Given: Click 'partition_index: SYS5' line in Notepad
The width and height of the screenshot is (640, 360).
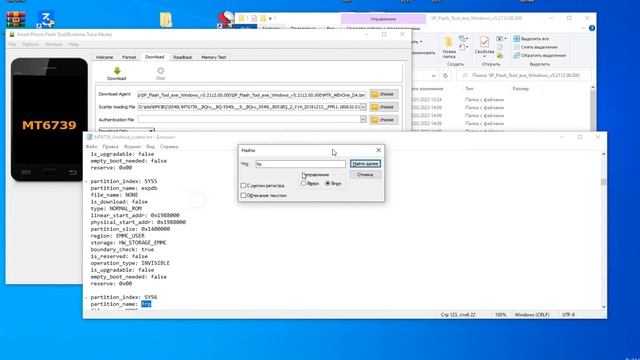Looking at the screenshot, I should point(124,181).
